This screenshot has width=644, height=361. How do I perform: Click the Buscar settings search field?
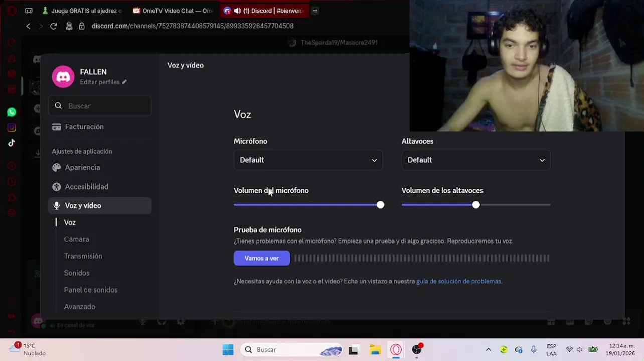[100, 106]
